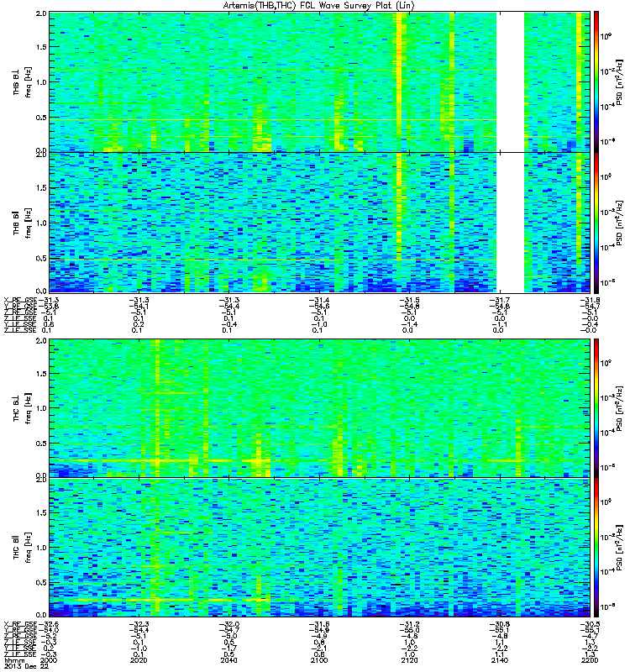630x672 pixels.
Task: Click the THB B⊥ spectrogram panel
Action: [319, 81]
